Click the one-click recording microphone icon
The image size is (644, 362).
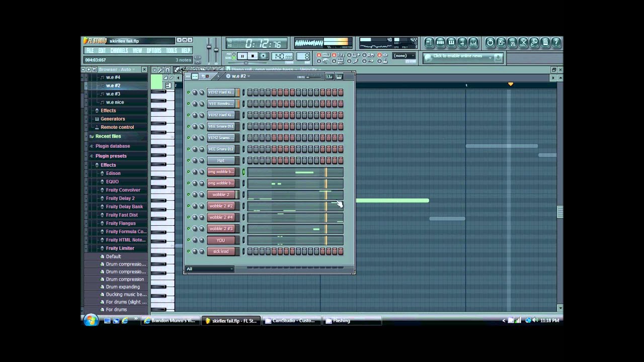pos(534,42)
